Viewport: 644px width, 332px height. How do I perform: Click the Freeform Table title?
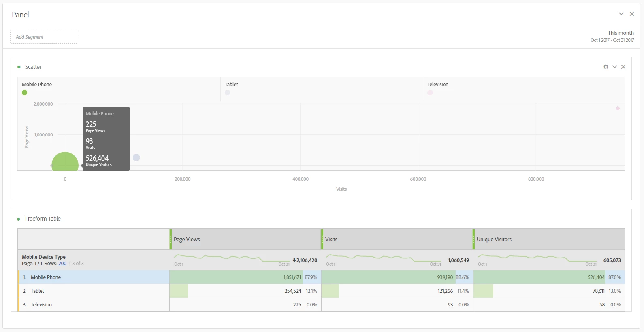point(43,219)
